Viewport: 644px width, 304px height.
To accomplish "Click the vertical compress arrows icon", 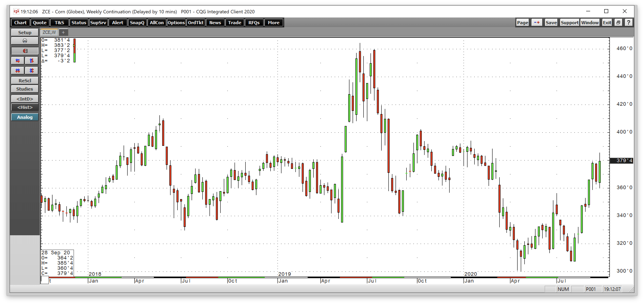I will point(31,71).
